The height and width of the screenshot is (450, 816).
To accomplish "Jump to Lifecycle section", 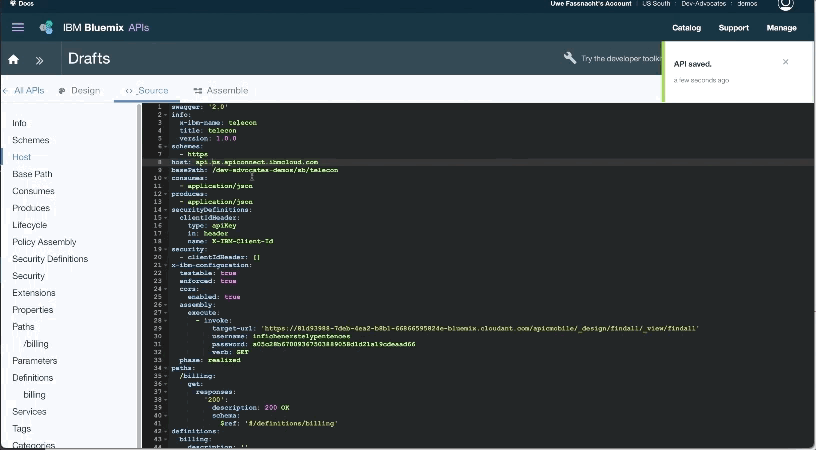I will pyautogui.click(x=30, y=225).
